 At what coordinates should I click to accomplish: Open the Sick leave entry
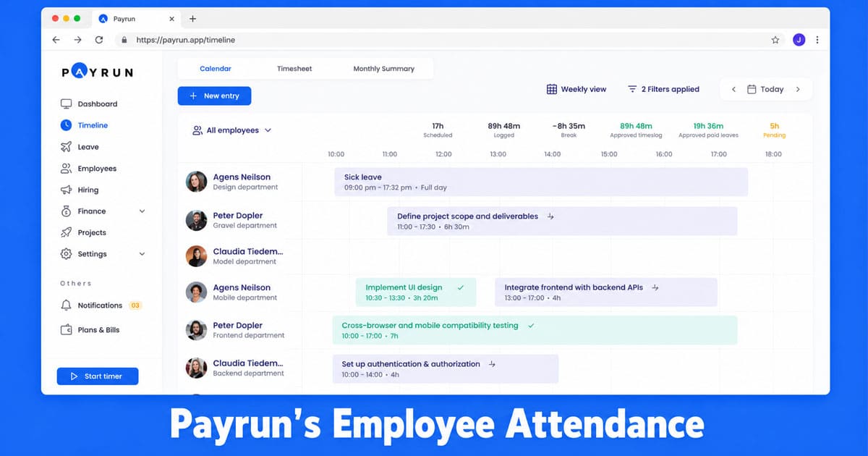(541, 182)
